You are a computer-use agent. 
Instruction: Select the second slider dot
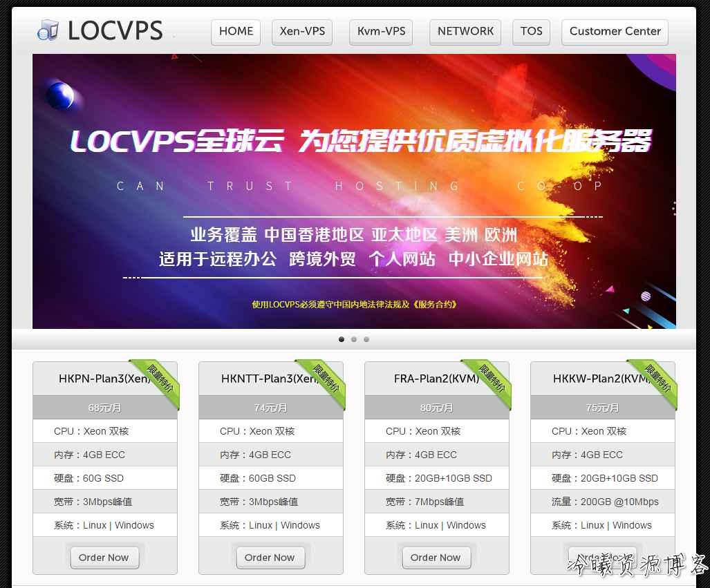(x=354, y=339)
